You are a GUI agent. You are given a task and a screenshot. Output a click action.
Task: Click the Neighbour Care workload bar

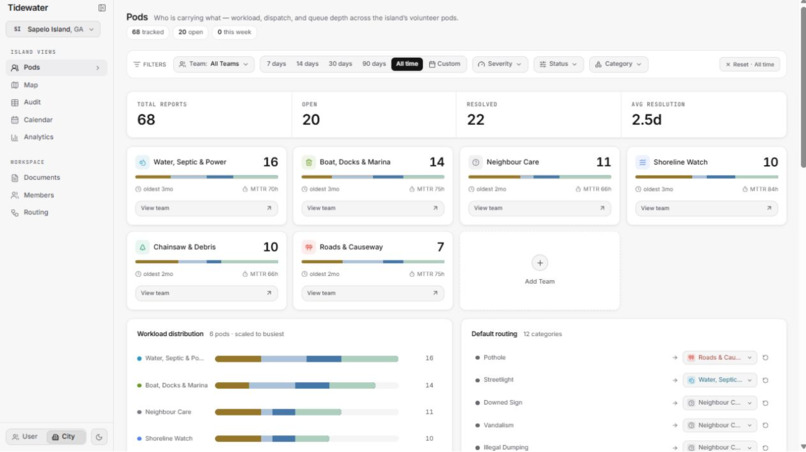(306, 412)
